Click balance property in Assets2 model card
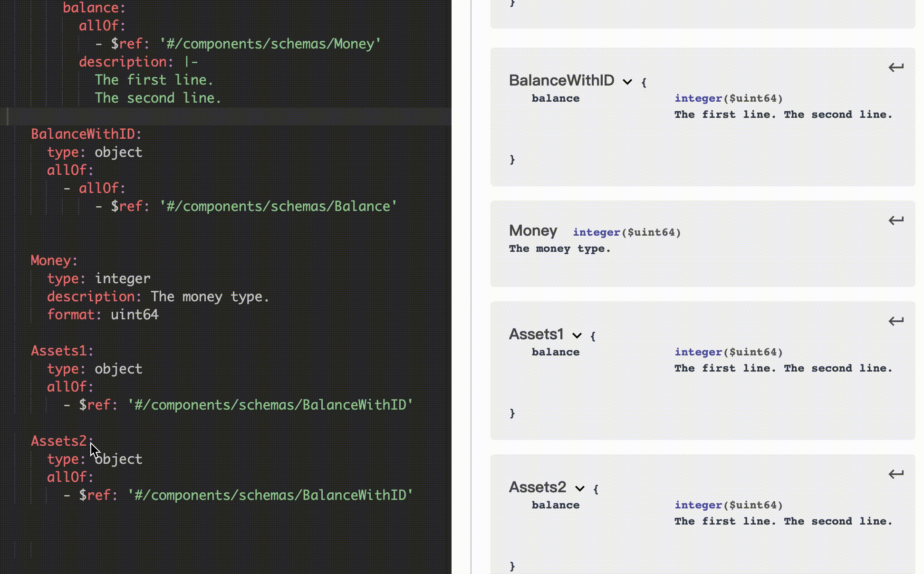Image resolution: width=924 pixels, height=574 pixels. tap(556, 505)
